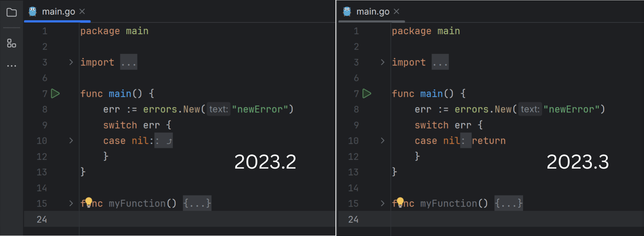The width and height of the screenshot is (644, 236).
Task: Click folded import ellipsis in left editor
Action: [x=129, y=62]
